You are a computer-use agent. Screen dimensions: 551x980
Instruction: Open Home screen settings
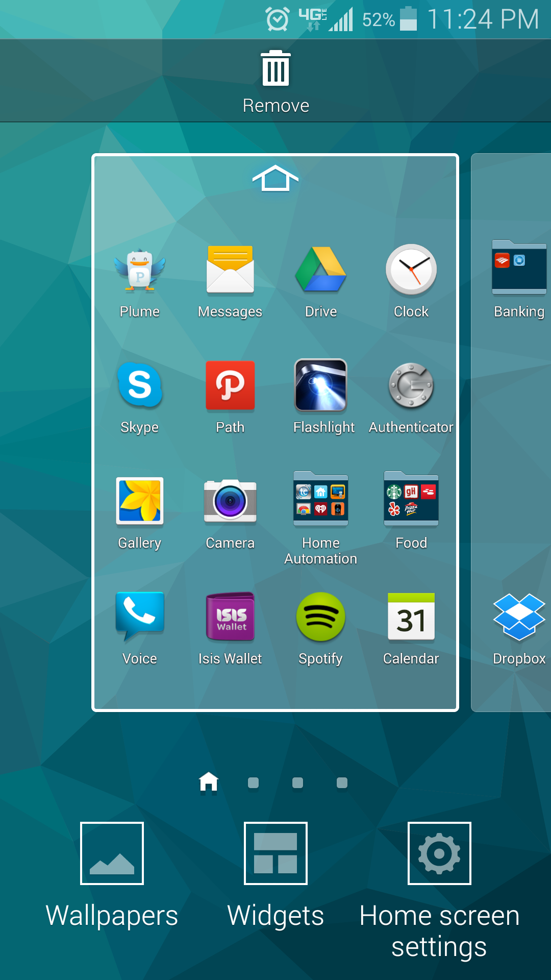tap(439, 853)
